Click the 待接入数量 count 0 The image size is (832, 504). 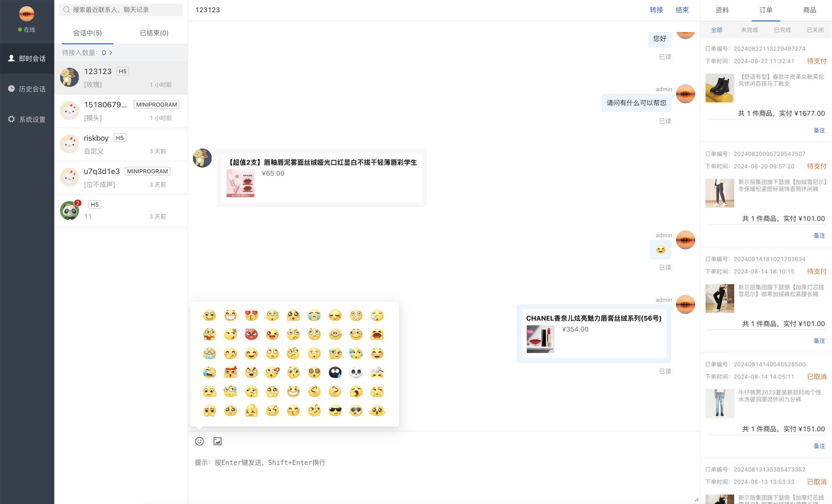coord(104,53)
